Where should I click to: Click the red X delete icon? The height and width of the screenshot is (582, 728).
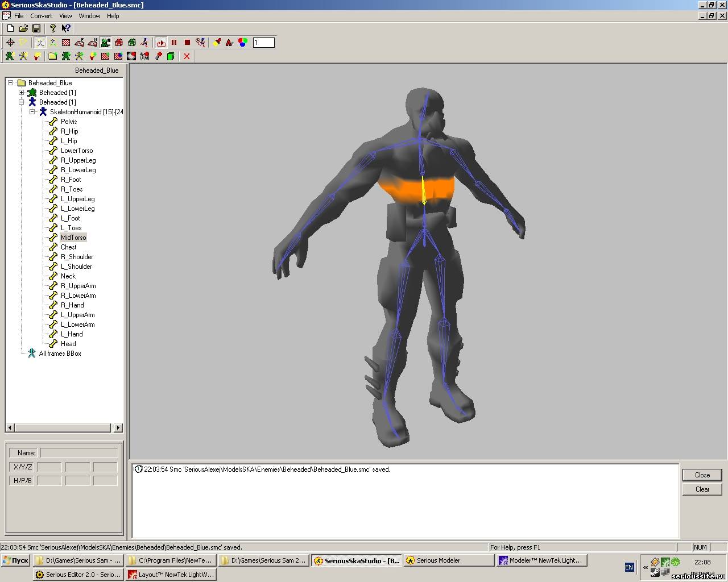(187, 56)
